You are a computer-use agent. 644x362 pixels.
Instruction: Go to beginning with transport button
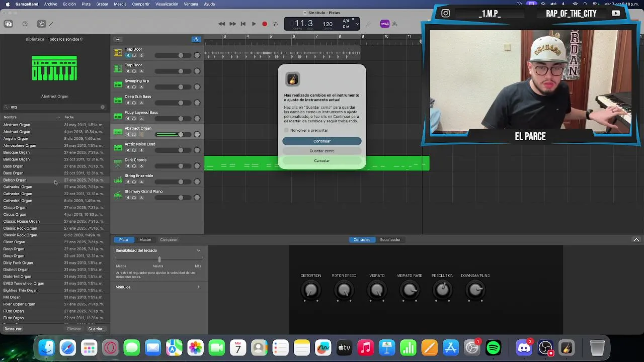[243, 24]
